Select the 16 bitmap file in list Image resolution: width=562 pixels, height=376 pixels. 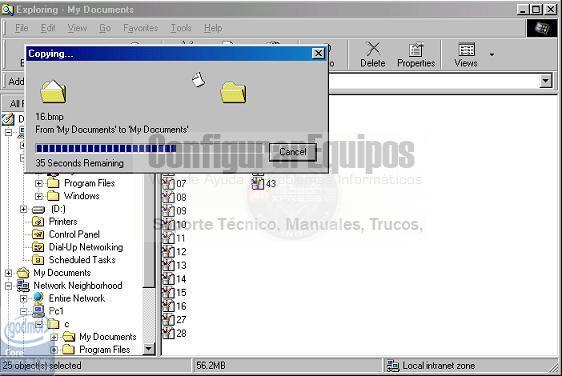(x=175, y=306)
